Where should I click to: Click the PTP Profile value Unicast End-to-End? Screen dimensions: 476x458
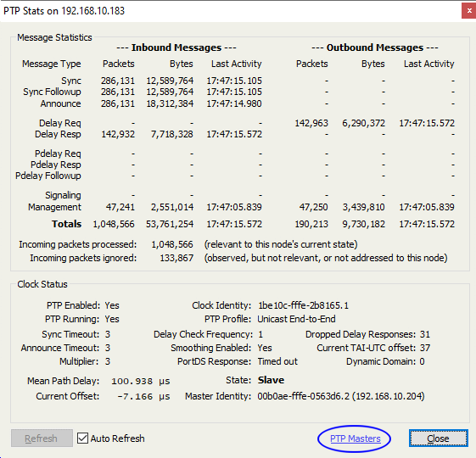tap(296, 319)
